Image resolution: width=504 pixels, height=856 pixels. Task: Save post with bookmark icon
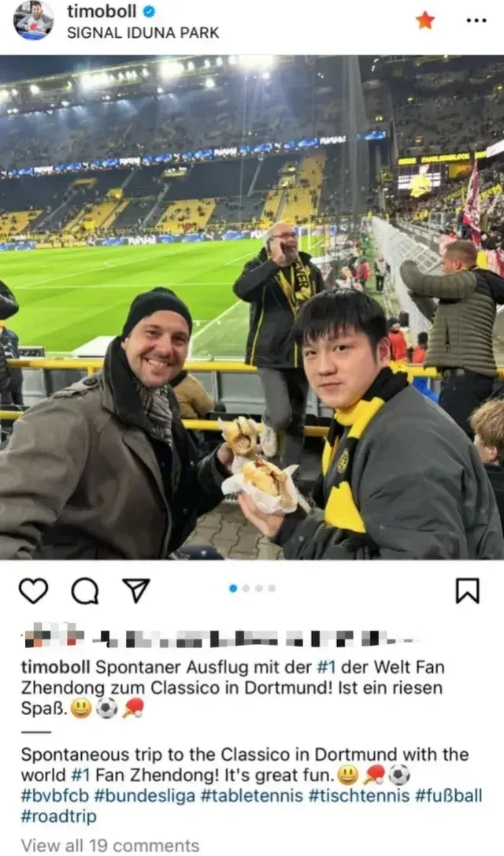tap(468, 591)
